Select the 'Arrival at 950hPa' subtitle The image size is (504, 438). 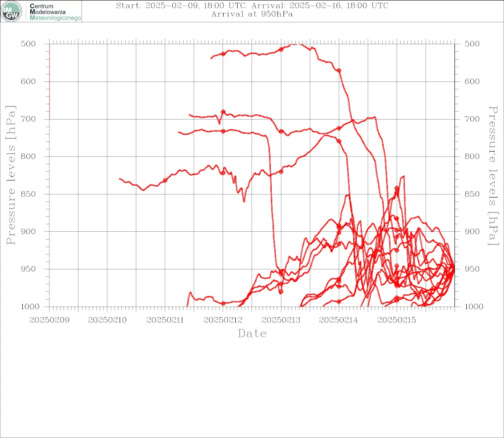pos(252,14)
